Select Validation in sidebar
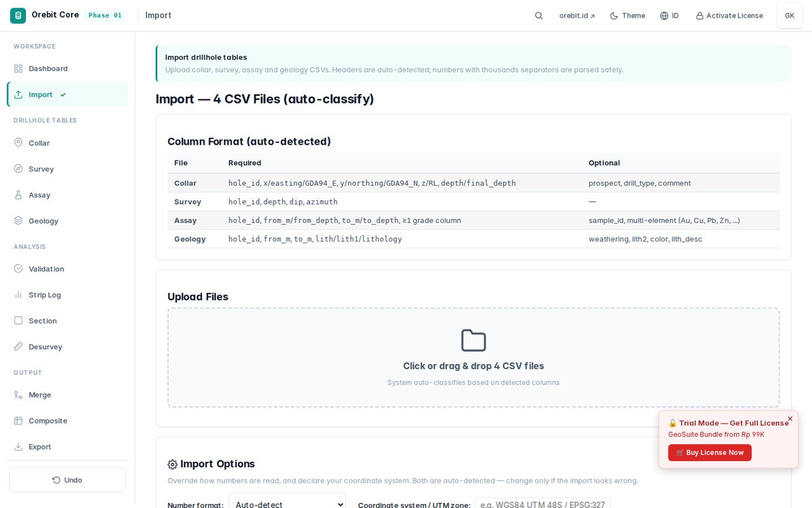This screenshot has width=812, height=508. [67, 269]
